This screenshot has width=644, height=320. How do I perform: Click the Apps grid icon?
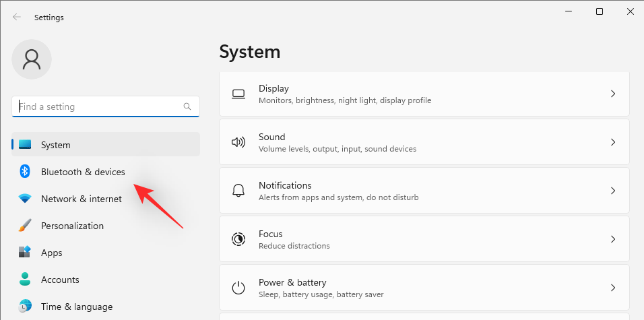tap(25, 253)
